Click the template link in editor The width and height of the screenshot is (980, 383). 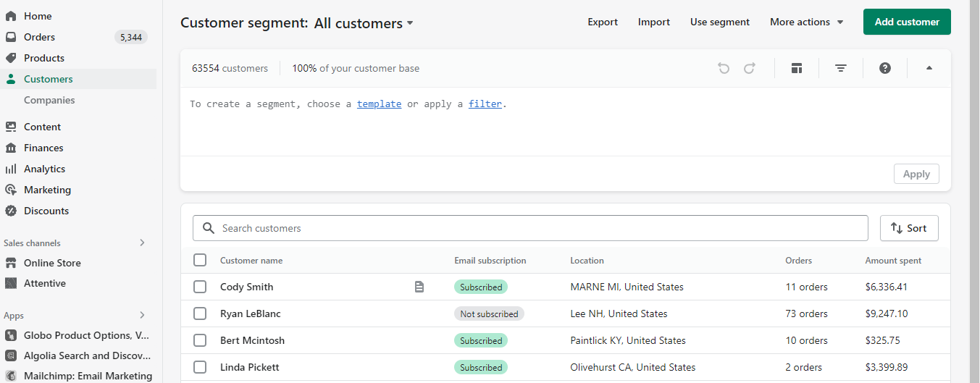click(379, 104)
